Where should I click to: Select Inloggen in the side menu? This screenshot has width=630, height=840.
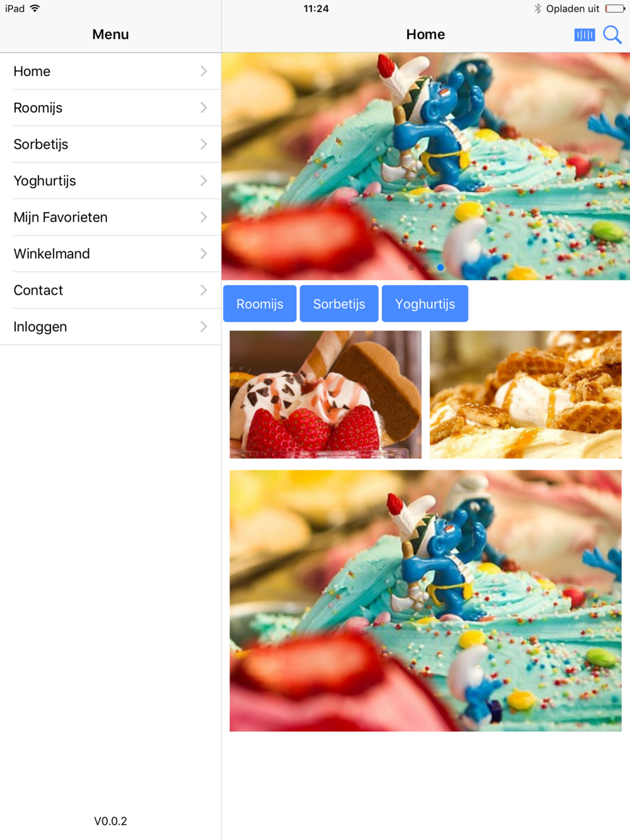(110, 327)
